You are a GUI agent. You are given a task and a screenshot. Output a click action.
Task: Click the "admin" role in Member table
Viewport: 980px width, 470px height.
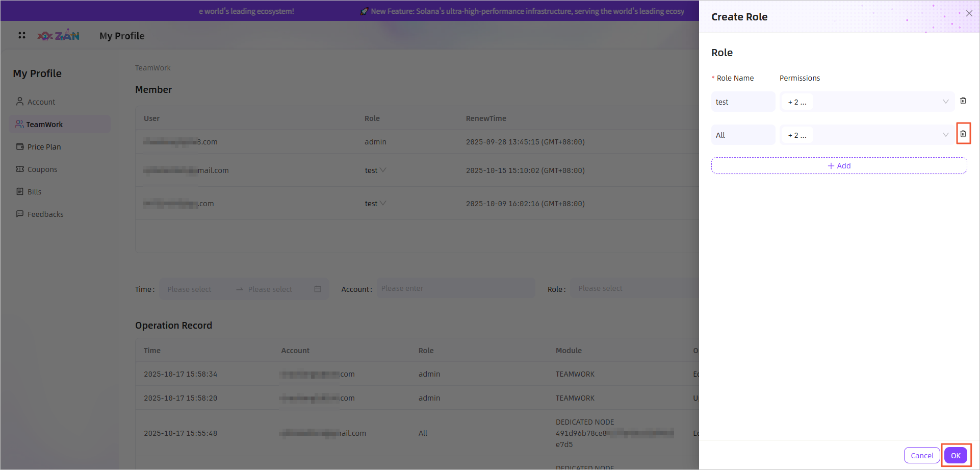375,142
